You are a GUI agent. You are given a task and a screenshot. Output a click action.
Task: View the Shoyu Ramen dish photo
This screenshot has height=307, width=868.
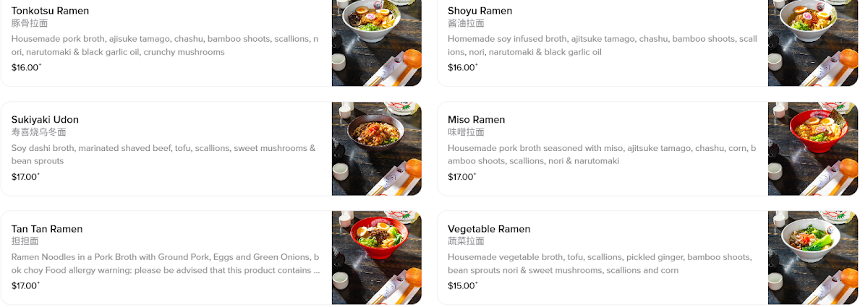pos(812,43)
